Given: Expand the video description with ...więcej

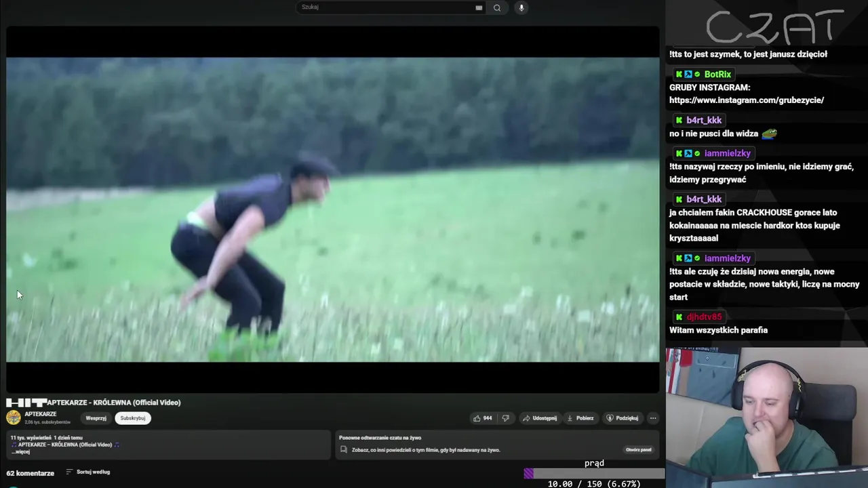Looking at the screenshot, I should click(x=21, y=451).
